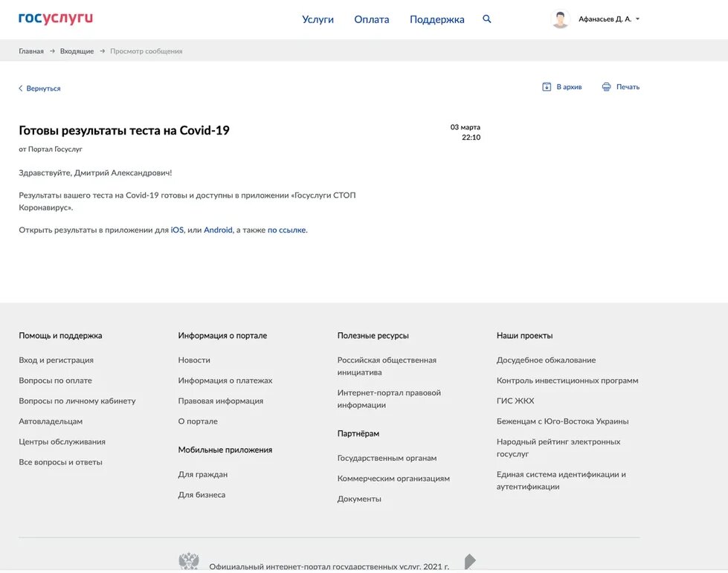Open ГИС ЖКХ under Наши проекты
This screenshot has width=728, height=573.
click(x=515, y=400)
